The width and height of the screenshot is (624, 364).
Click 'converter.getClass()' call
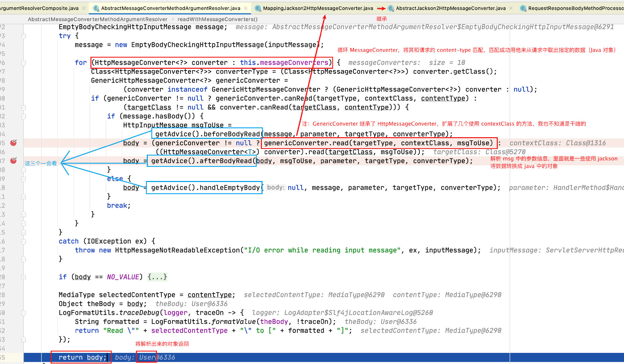(453, 71)
